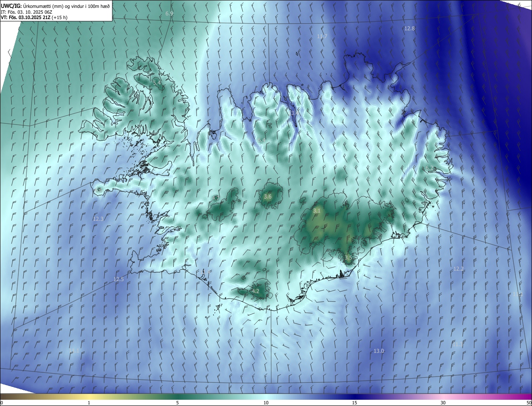Click the 'VT: Fös. 03.10.2025 21Z (+15 h)' line
The width and height of the screenshot is (532, 406).
(34, 17)
